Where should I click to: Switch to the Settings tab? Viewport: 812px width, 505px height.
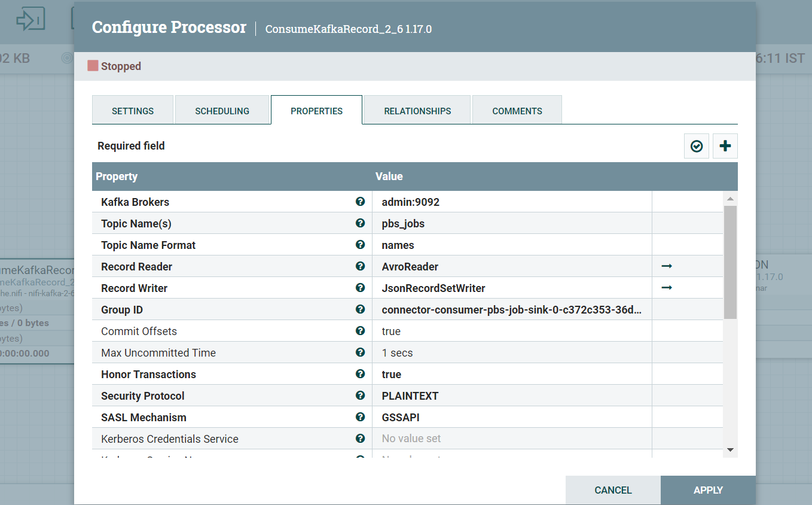133,111
